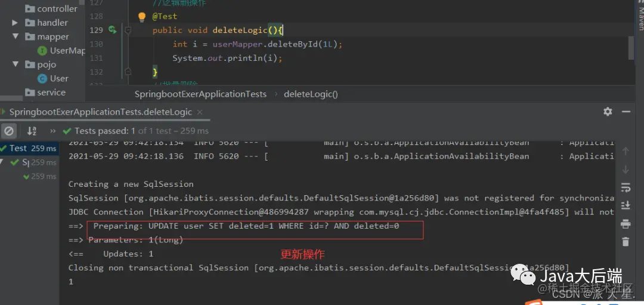Image resolution: width=644 pixels, height=305 pixels.
Task: Open the User class file in pojo
Action: point(53,79)
